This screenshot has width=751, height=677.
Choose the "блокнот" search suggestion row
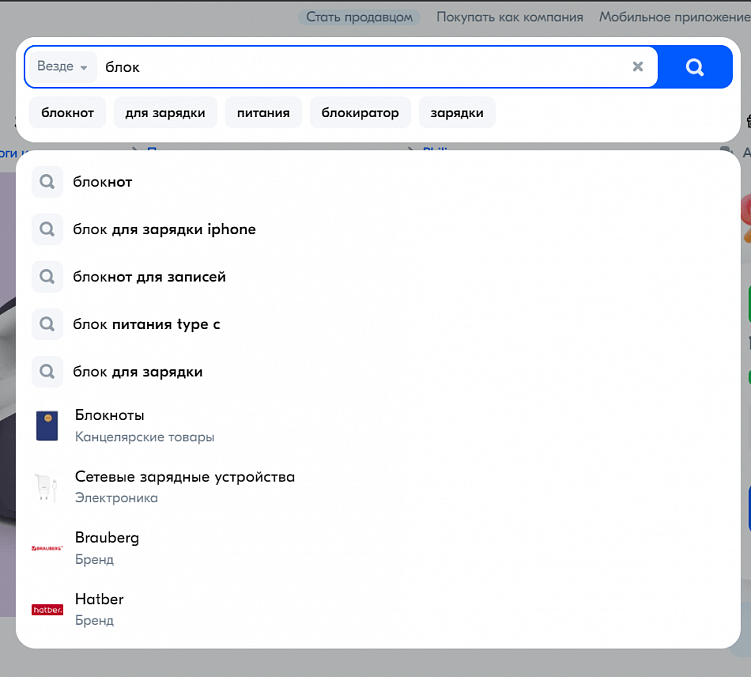[378, 182]
